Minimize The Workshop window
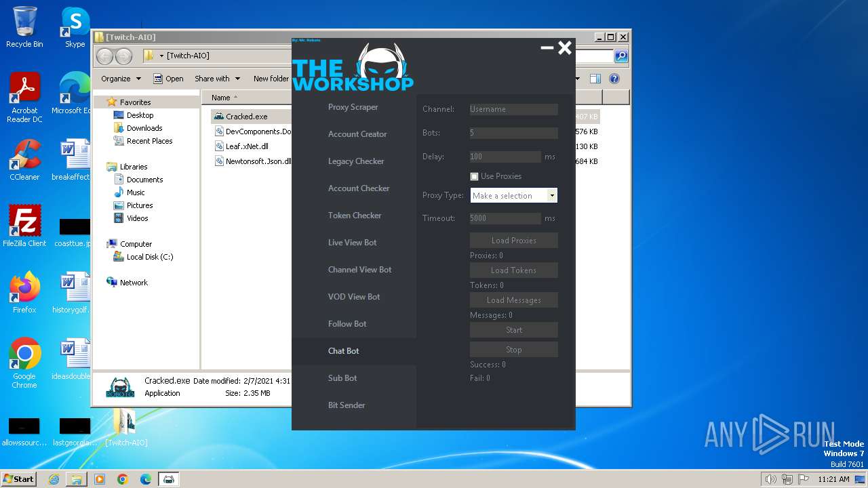The height and width of the screenshot is (488, 868). coord(547,48)
